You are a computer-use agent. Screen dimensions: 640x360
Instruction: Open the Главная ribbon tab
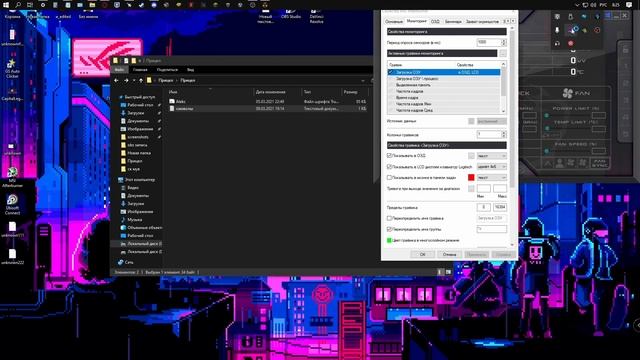(x=140, y=70)
